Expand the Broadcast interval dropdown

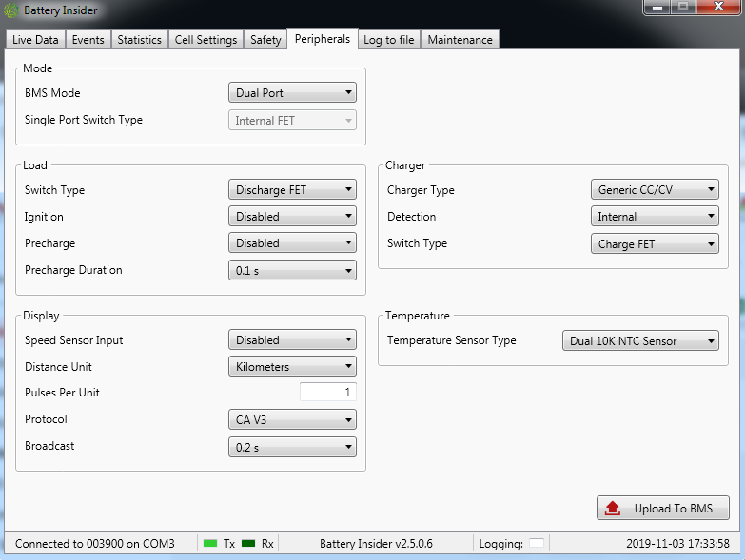click(x=292, y=447)
